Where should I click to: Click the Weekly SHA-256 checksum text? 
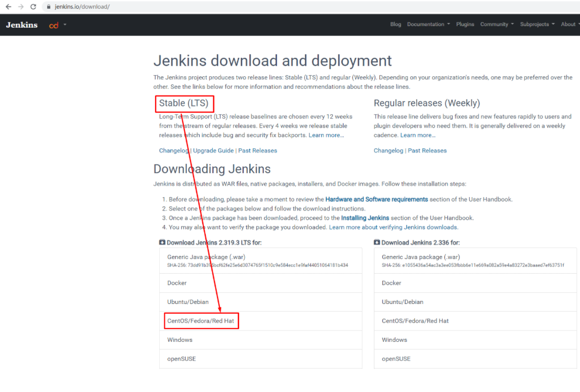(x=472, y=265)
